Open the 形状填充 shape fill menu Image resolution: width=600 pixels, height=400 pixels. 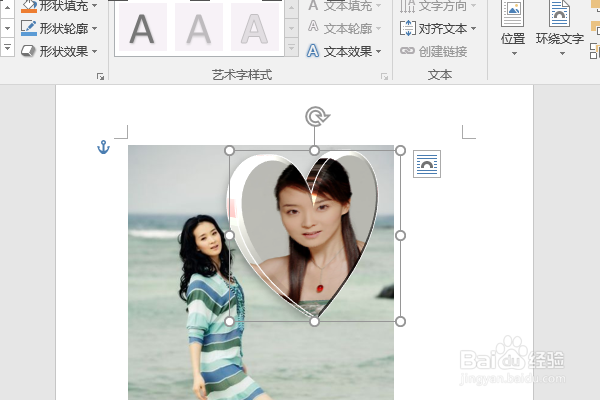click(x=59, y=5)
